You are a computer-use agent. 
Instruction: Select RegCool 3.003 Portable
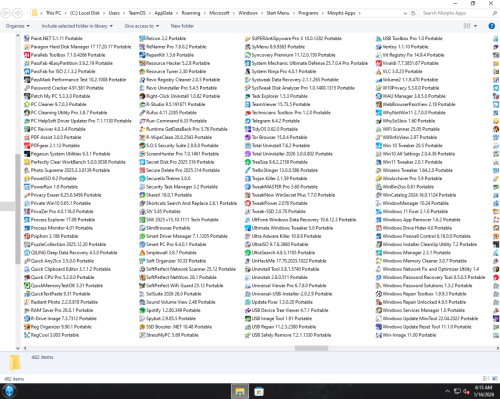tap(51, 335)
